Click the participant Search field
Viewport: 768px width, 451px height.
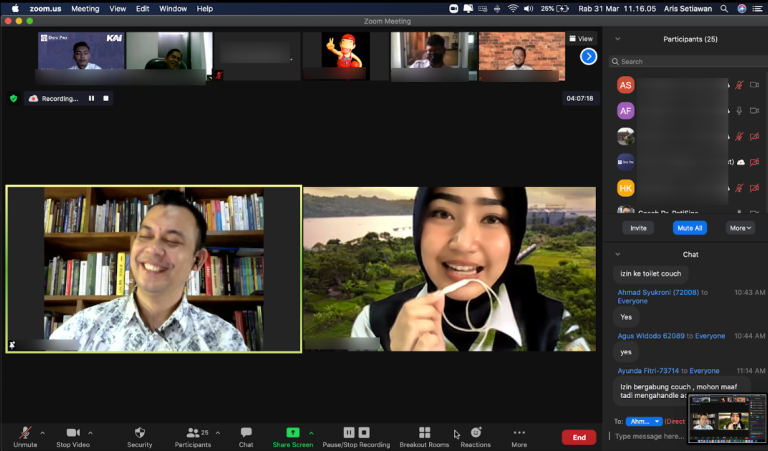pos(688,62)
